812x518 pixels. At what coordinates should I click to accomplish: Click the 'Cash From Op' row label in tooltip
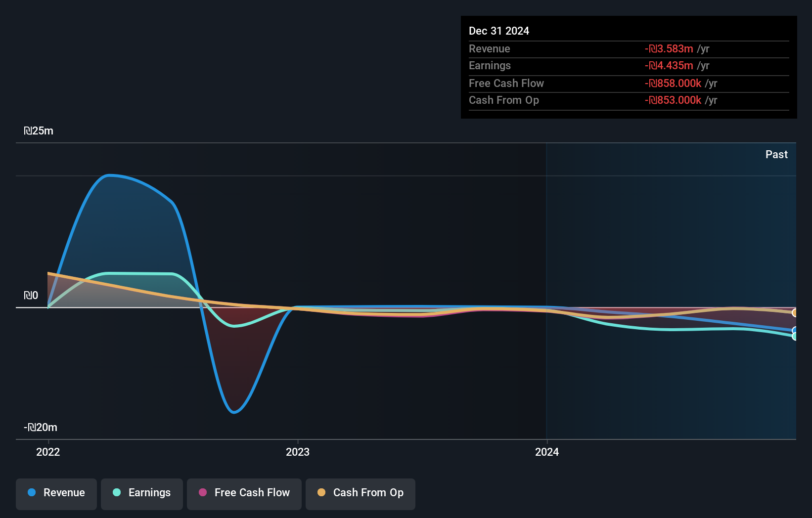(504, 100)
